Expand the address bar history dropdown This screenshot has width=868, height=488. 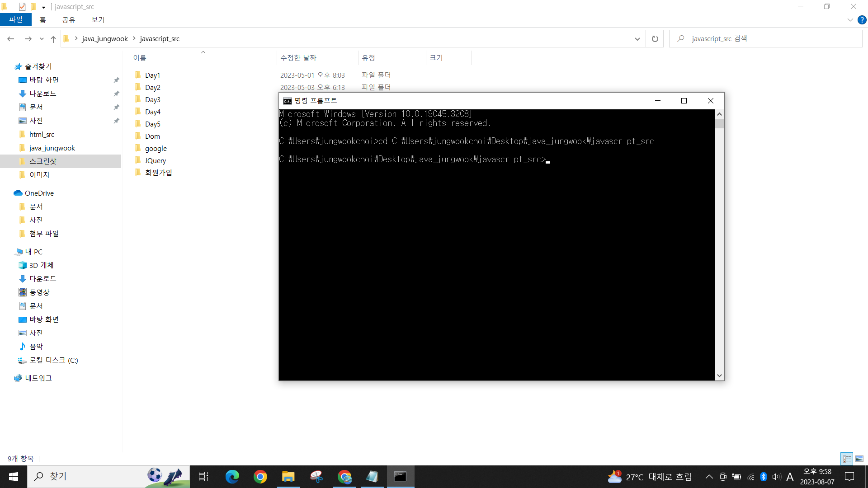click(x=637, y=39)
